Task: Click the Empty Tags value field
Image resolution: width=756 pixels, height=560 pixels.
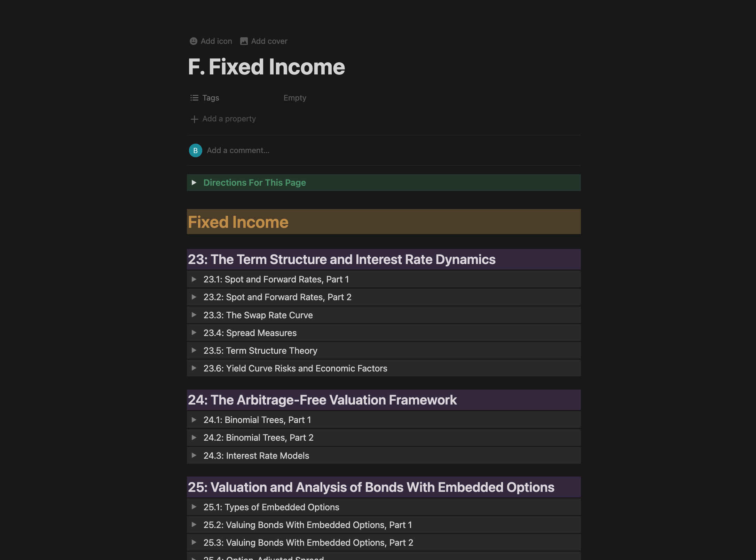Action: coord(295,98)
